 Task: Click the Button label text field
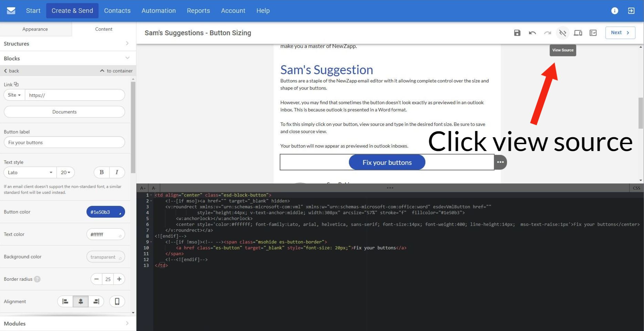pyautogui.click(x=64, y=142)
